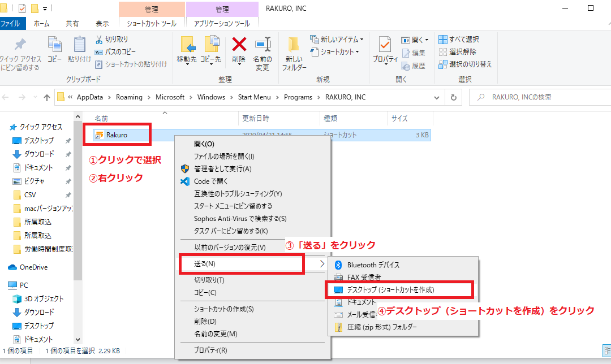This screenshot has height=364, width=611.
Task: Click the back navigation arrow
Action: point(6,97)
